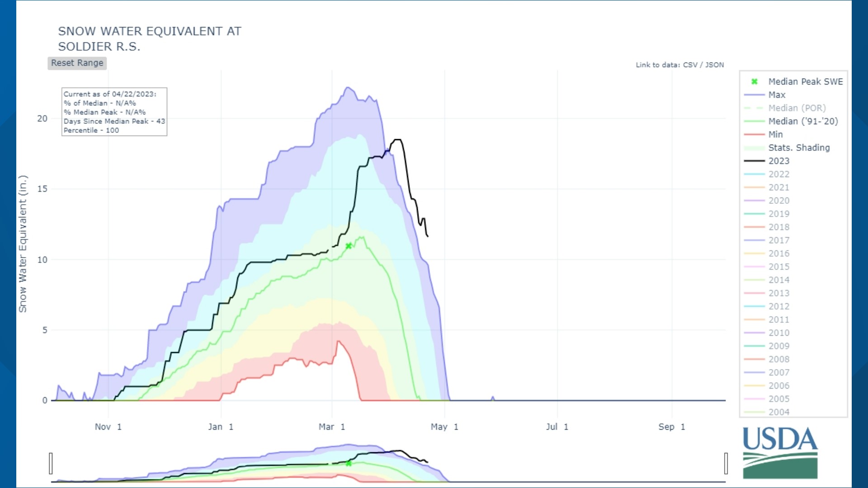Click the Reset Range button
This screenshot has width=868, height=488.
pyautogui.click(x=77, y=63)
